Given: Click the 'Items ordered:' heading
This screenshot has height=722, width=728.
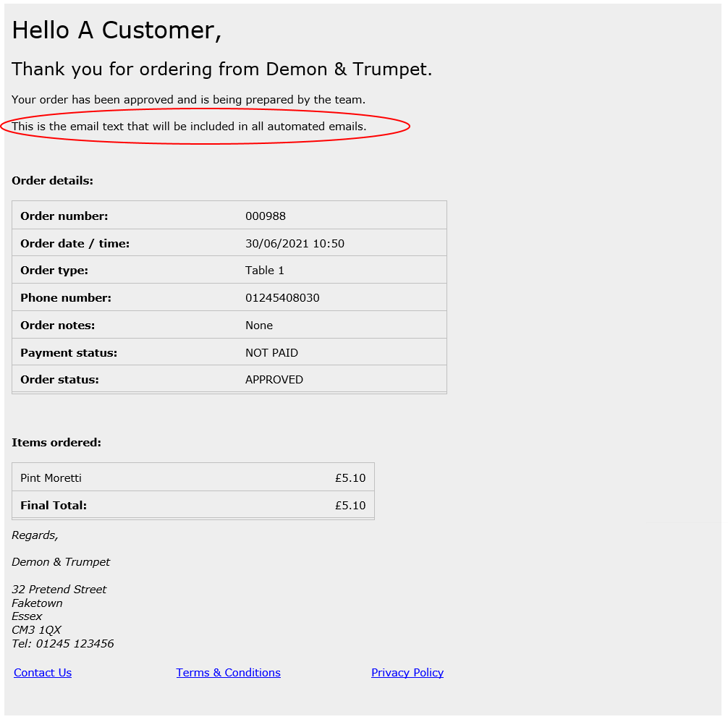Looking at the screenshot, I should [56, 442].
